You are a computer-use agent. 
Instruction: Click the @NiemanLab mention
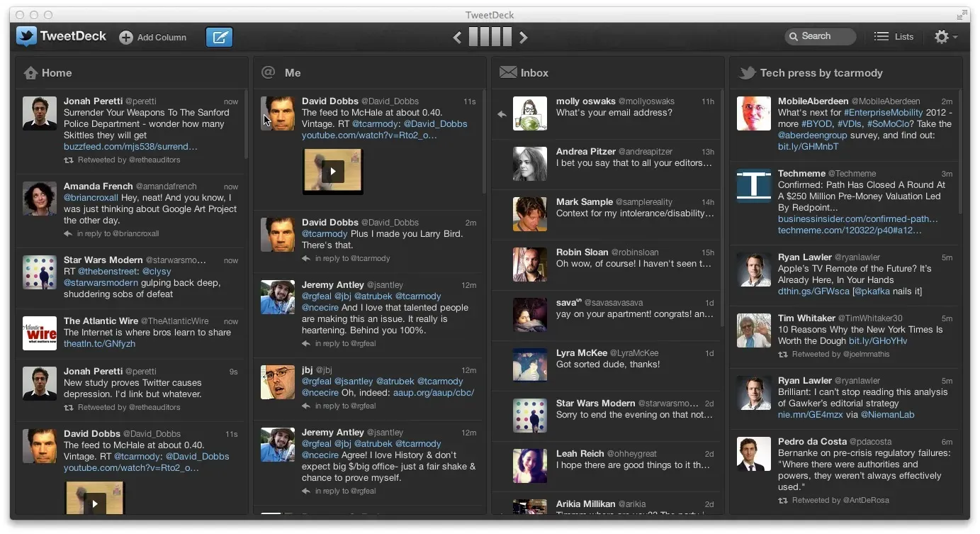887,415
